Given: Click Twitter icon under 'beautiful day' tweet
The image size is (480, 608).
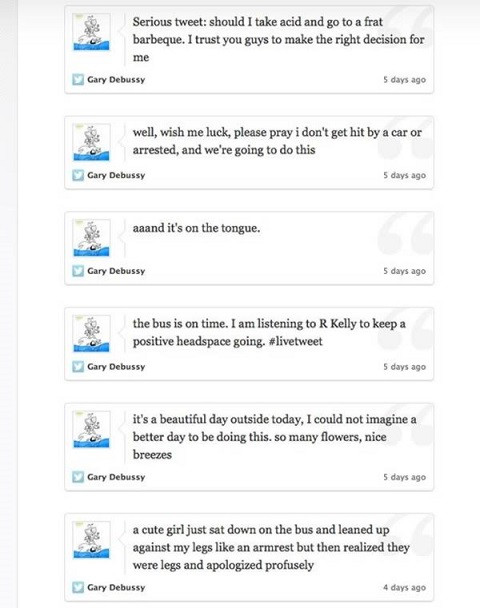Looking at the screenshot, I should (78, 477).
